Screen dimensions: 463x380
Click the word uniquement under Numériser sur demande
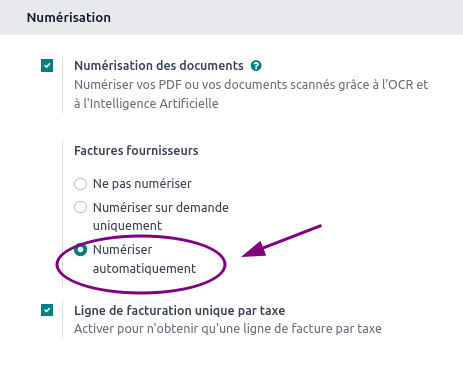(x=127, y=226)
